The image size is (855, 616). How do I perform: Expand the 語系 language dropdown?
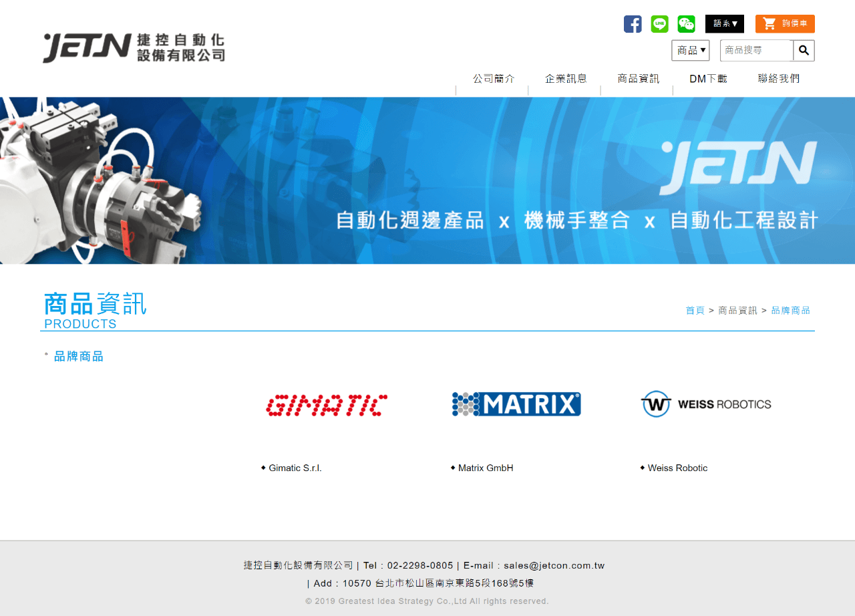725,24
